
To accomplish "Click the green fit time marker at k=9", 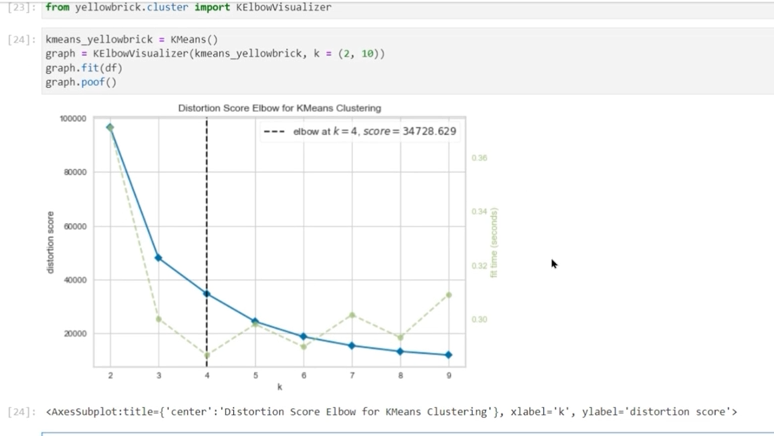I will (449, 295).
